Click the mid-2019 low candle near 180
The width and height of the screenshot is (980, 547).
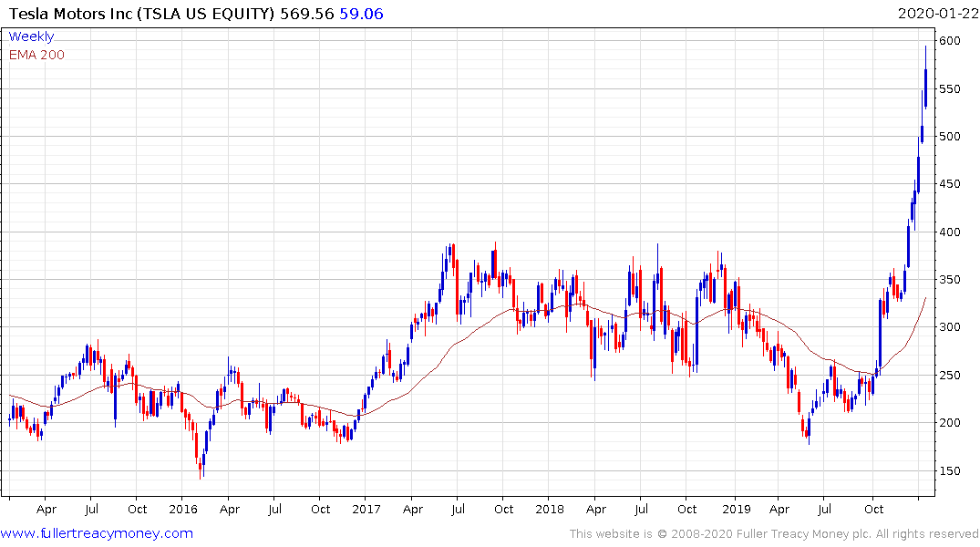coord(809,430)
